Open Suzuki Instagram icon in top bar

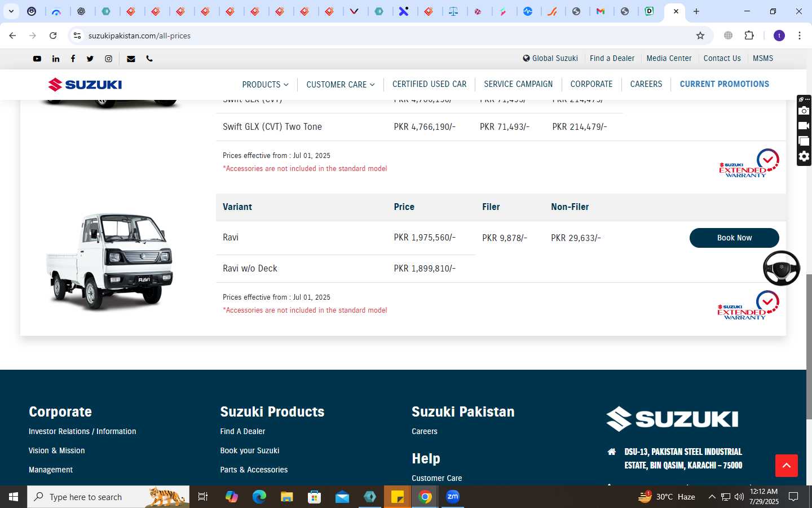tap(109, 59)
